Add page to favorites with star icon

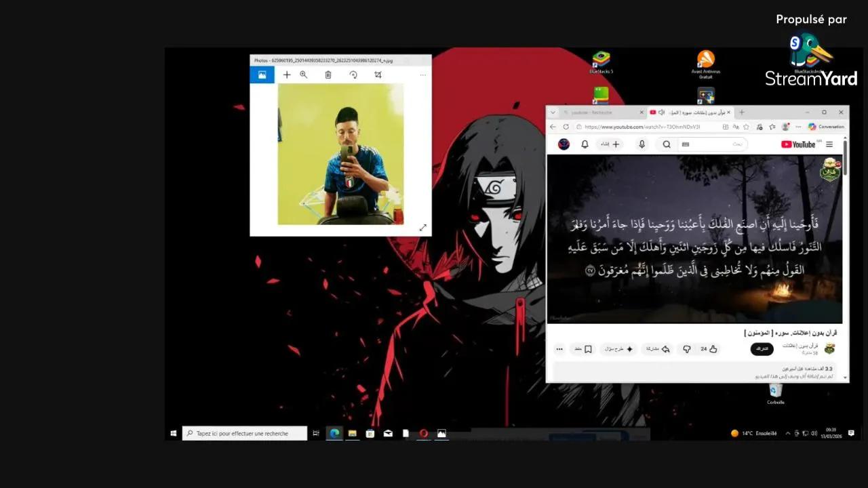[x=746, y=127]
